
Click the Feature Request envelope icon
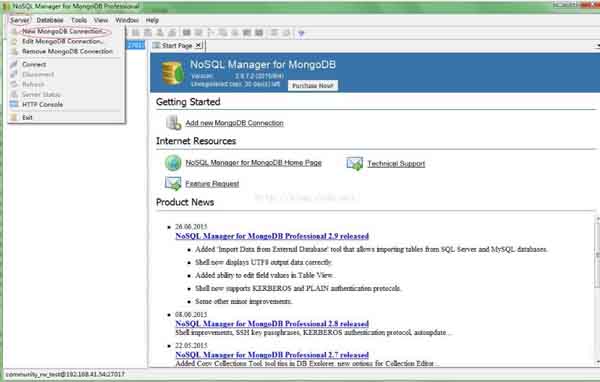pyautogui.click(x=173, y=183)
